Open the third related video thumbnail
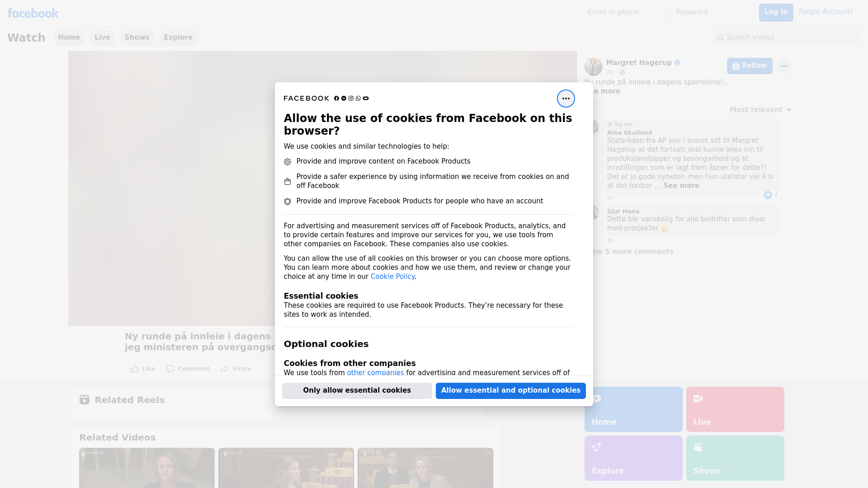Viewport: 868px width, 488px height. tap(425, 468)
